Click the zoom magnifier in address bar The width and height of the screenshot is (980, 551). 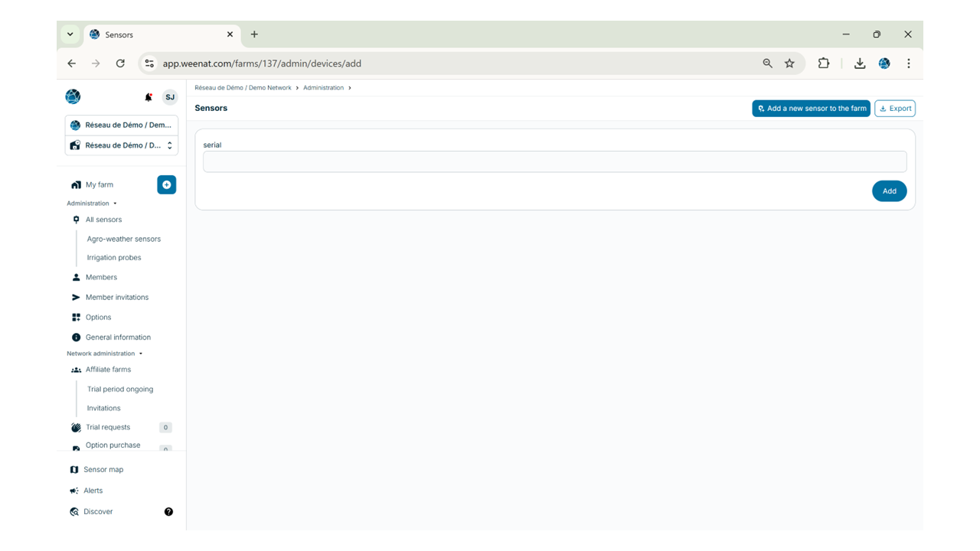(767, 64)
